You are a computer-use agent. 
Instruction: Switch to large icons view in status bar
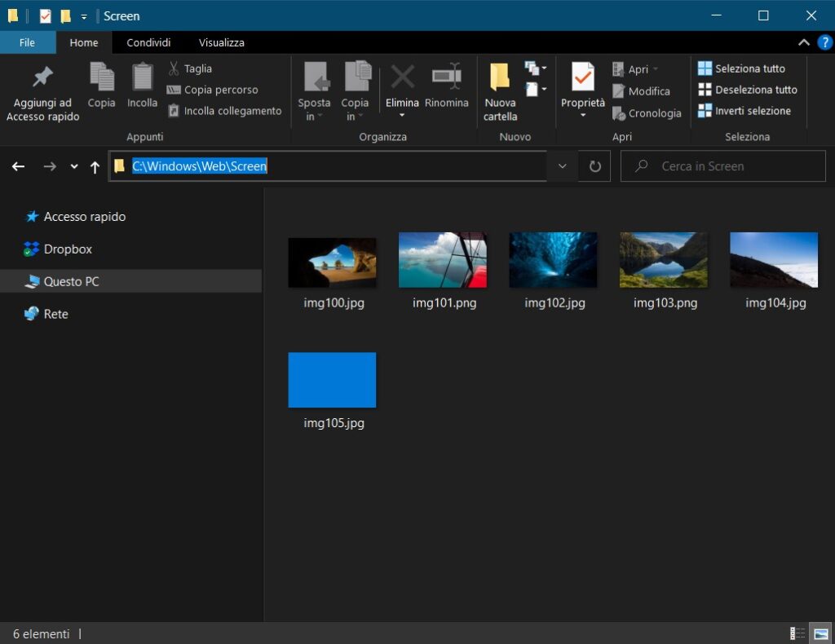(x=820, y=633)
